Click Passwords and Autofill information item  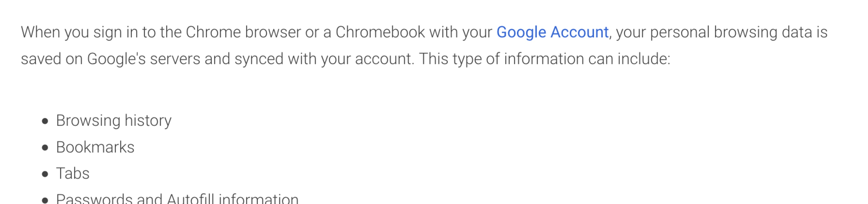177,199
